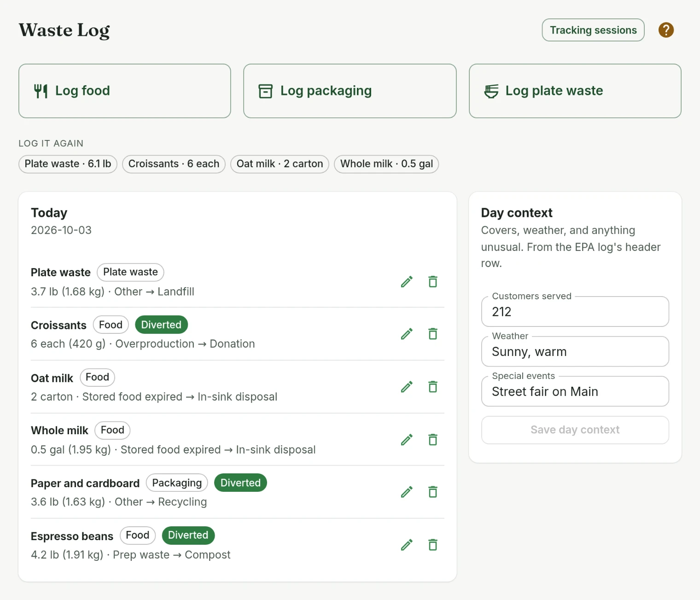This screenshot has width=700, height=600.
Task: Delete the Plate waste entry
Action: 433,282
